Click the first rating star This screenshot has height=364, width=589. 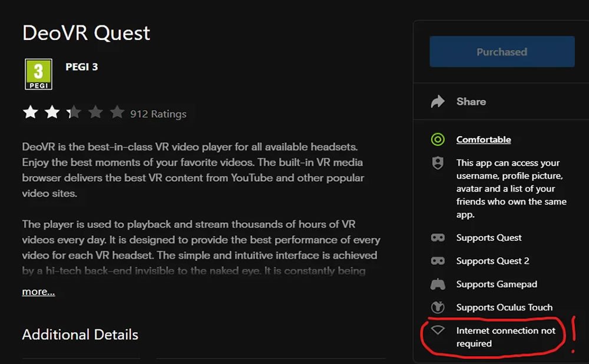tap(31, 112)
